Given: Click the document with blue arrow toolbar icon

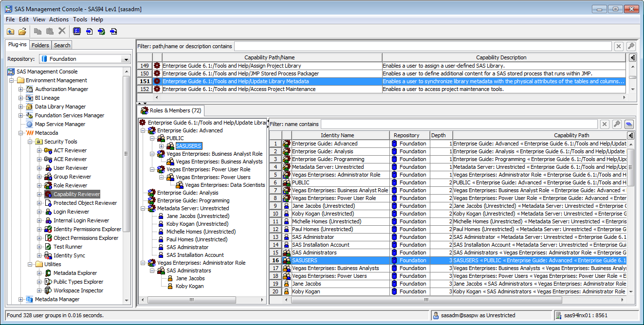Looking at the screenshot, I should [89, 31].
